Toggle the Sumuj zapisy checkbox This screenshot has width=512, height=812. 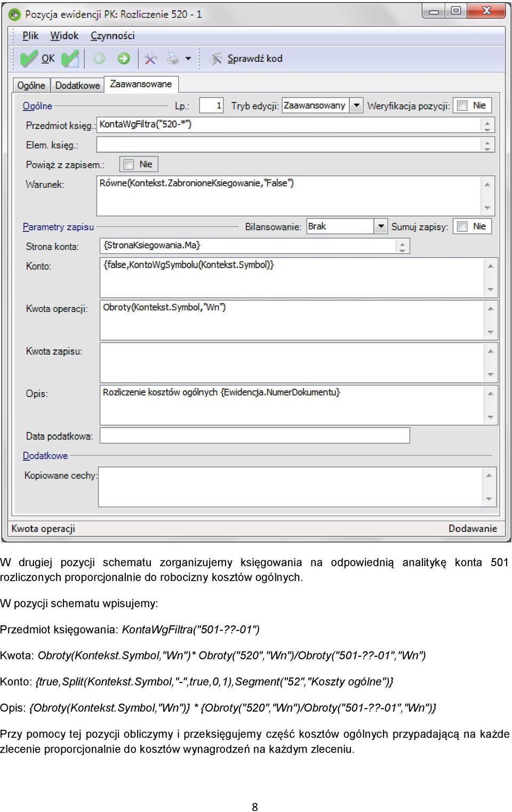click(462, 227)
